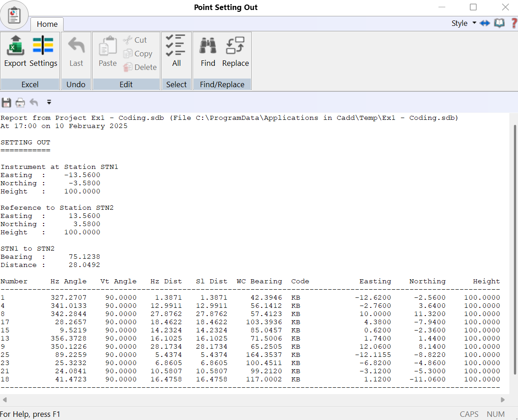This screenshot has height=420, width=518.
Task: Click the Paste button in Edit group
Action: pyautogui.click(x=108, y=51)
